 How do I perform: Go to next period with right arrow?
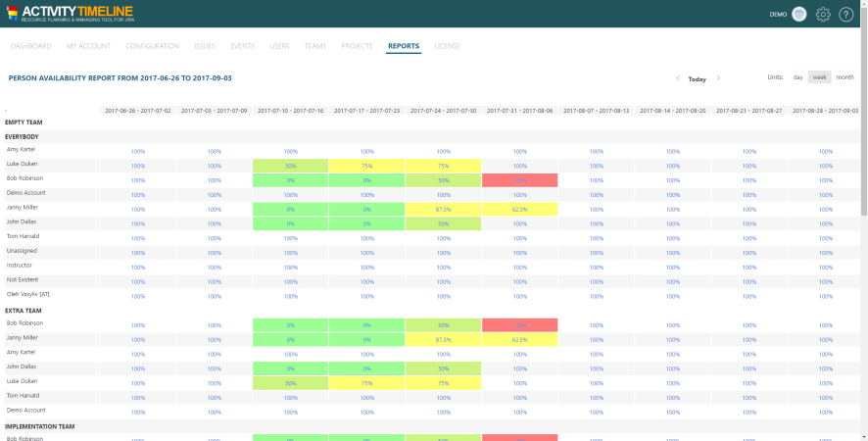pos(718,78)
